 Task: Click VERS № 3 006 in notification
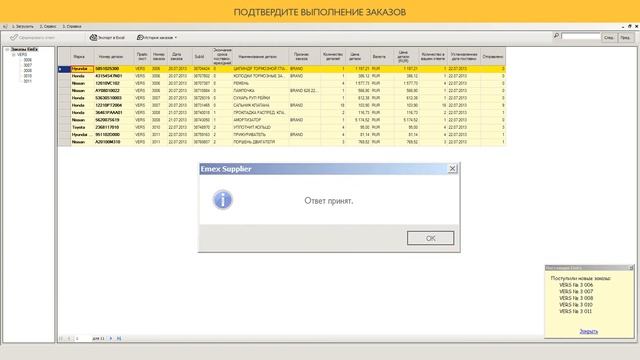tap(576, 285)
